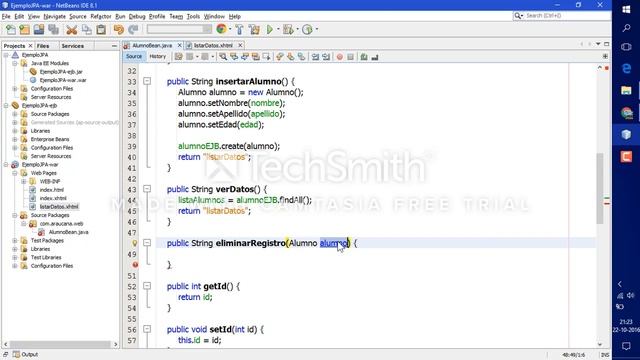640x360 pixels.
Task: Click the Shift Line Left icon
Action: coord(315,57)
